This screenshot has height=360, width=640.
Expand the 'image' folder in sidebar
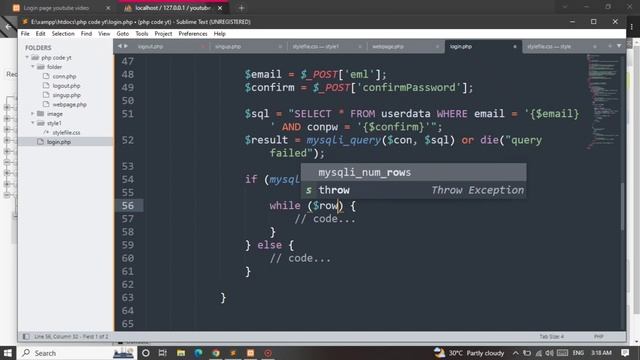(x=33, y=113)
